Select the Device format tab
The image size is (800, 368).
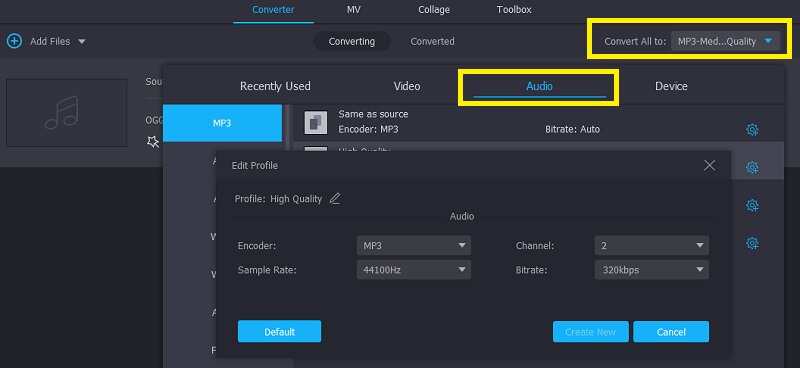coord(671,86)
